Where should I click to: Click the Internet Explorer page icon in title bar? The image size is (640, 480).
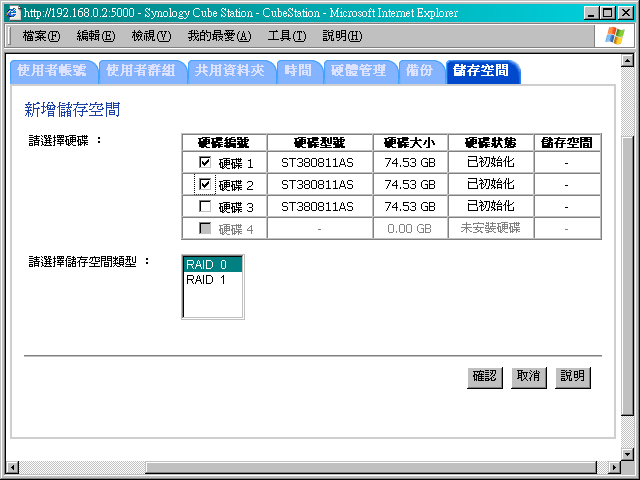pos(13,13)
